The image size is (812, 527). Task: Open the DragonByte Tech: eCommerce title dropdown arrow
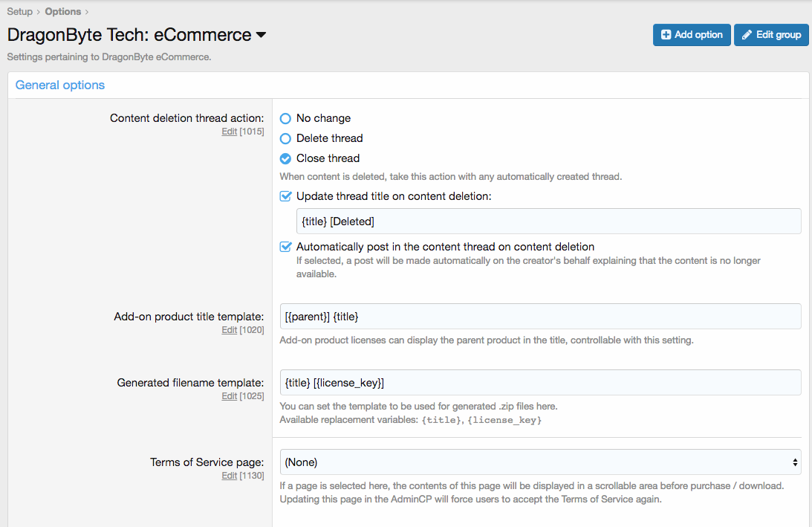(x=261, y=35)
